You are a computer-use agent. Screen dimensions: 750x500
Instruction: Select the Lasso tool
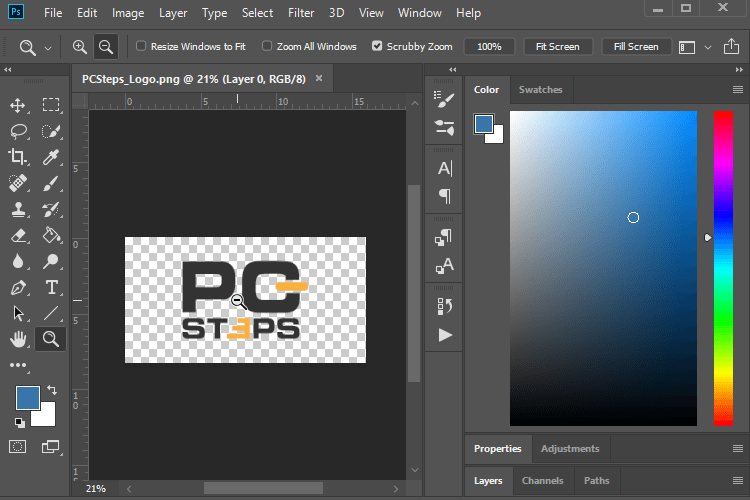click(x=19, y=131)
